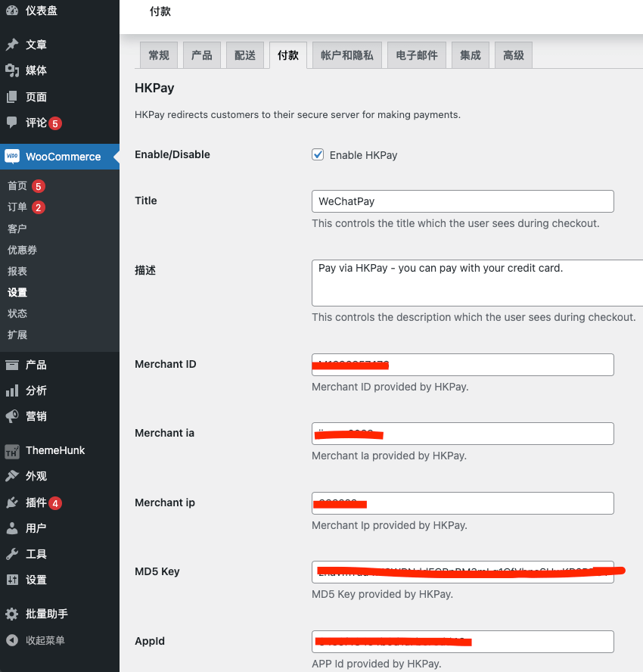643x672 pixels.
Task: Click the Merchant ia input field
Action: tap(463, 434)
